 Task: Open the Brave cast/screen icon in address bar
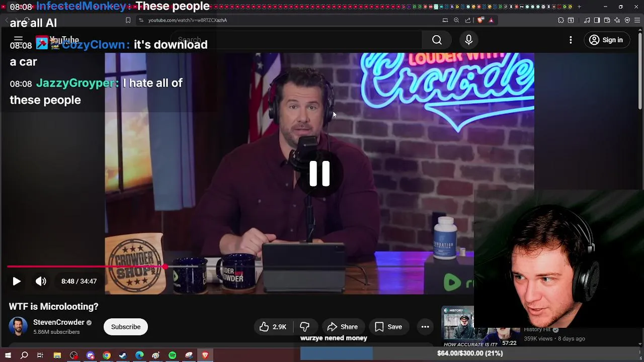[445, 20]
